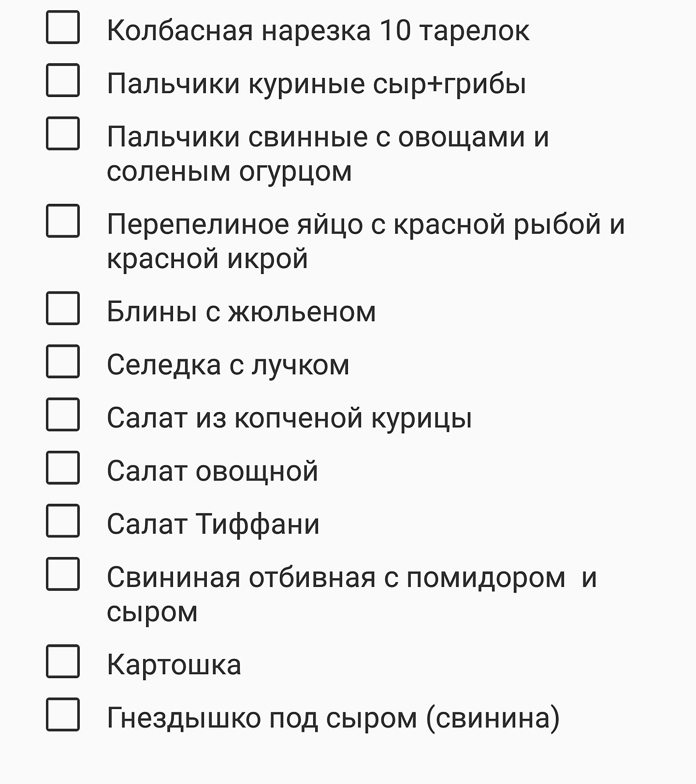Check the 'Колбасная нарезка 10 тарелок' checkbox
The height and width of the screenshot is (784, 696).
[63, 27]
